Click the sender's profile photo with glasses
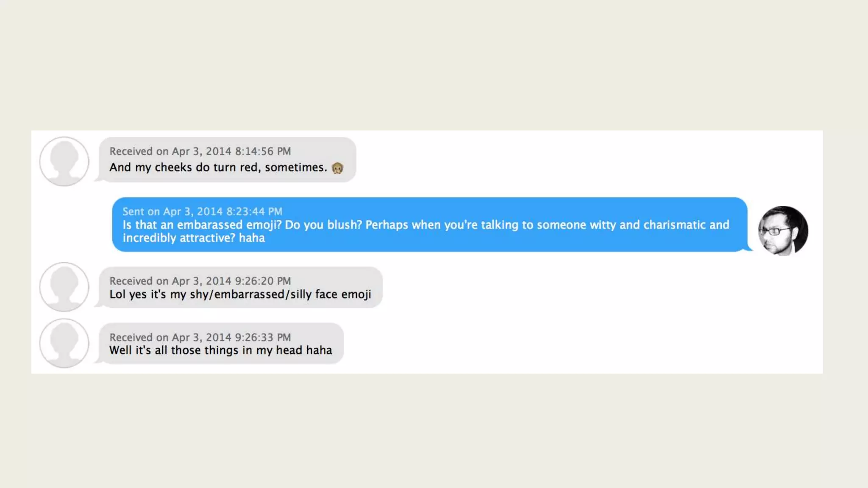The width and height of the screenshot is (868, 488). click(783, 231)
